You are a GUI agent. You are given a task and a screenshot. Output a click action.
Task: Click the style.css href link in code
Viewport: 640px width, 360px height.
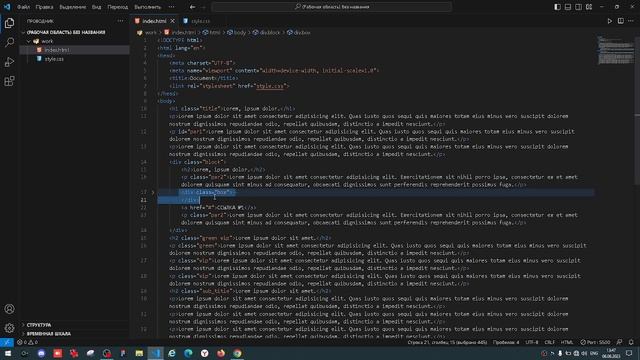pos(269,86)
